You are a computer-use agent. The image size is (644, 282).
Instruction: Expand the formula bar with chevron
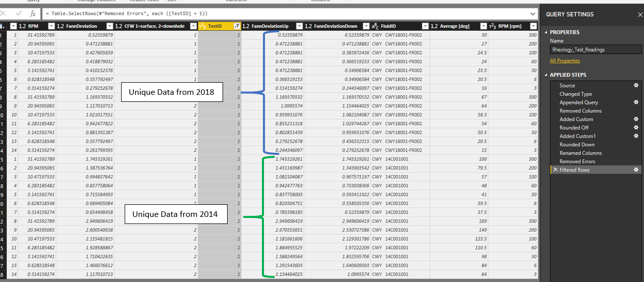533,14
